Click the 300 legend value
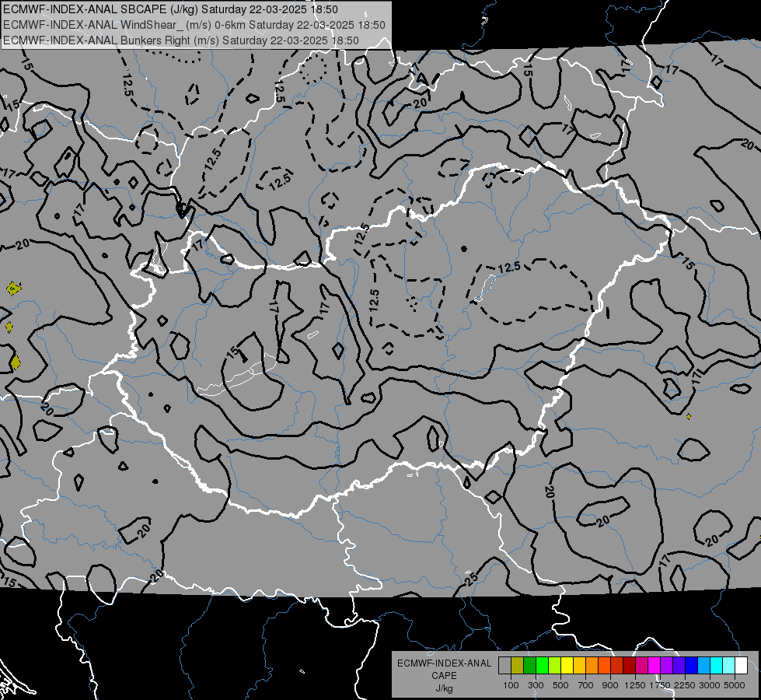Image resolution: width=761 pixels, height=700 pixels. (x=536, y=685)
